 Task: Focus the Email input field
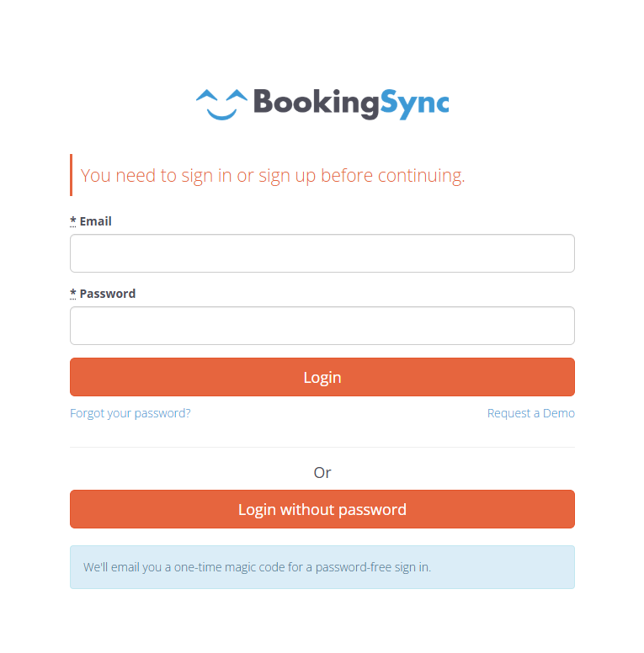pos(322,253)
